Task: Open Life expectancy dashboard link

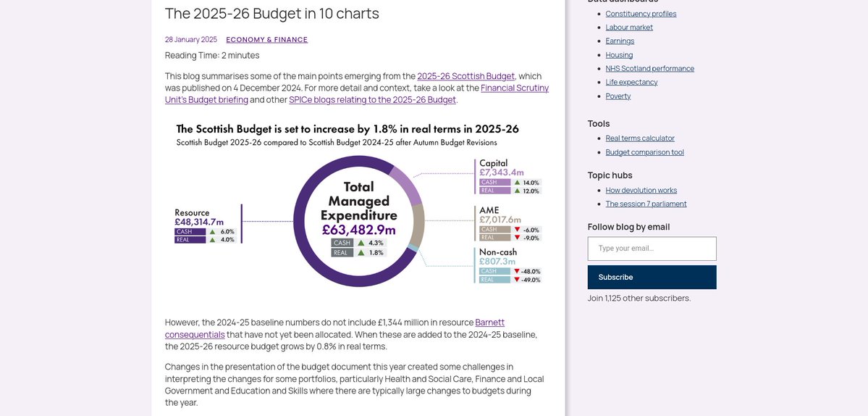Action: pos(631,82)
